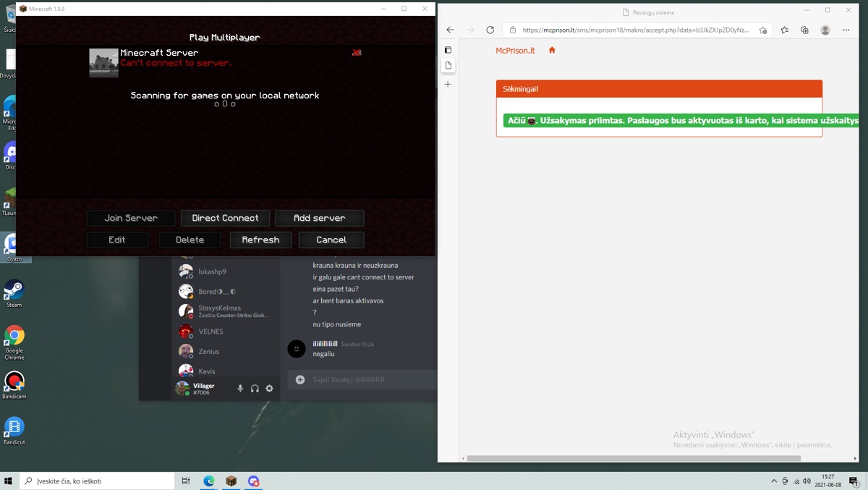Click the Edit button in Minecraft
This screenshot has height=490, width=868.
pyautogui.click(x=117, y=240)
